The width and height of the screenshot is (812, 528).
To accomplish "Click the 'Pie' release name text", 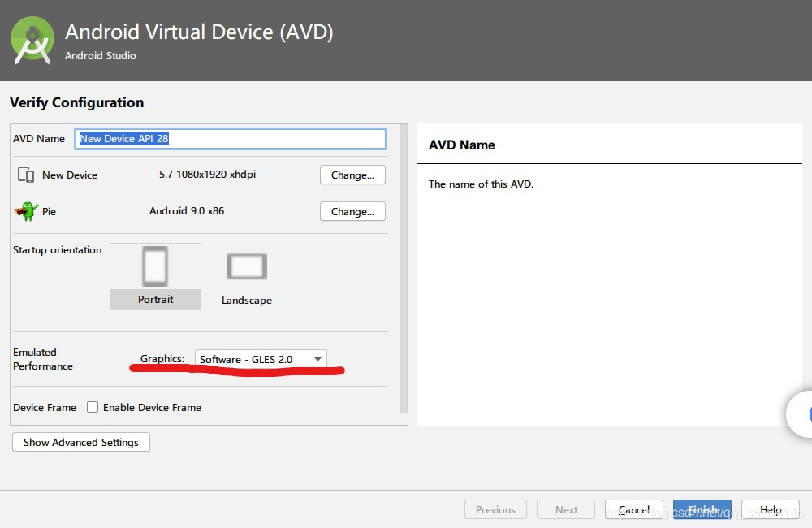I will pos(50,211).
